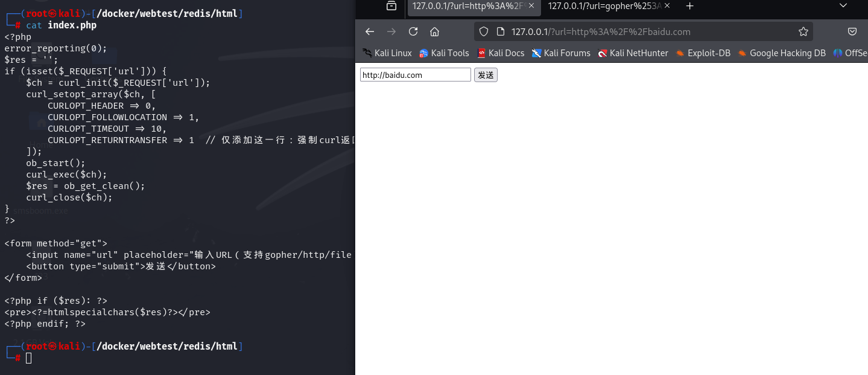This screenshot has width=868, height=375.
Task: Close the gopher URL tab
Action: click(x=667, y=6)
